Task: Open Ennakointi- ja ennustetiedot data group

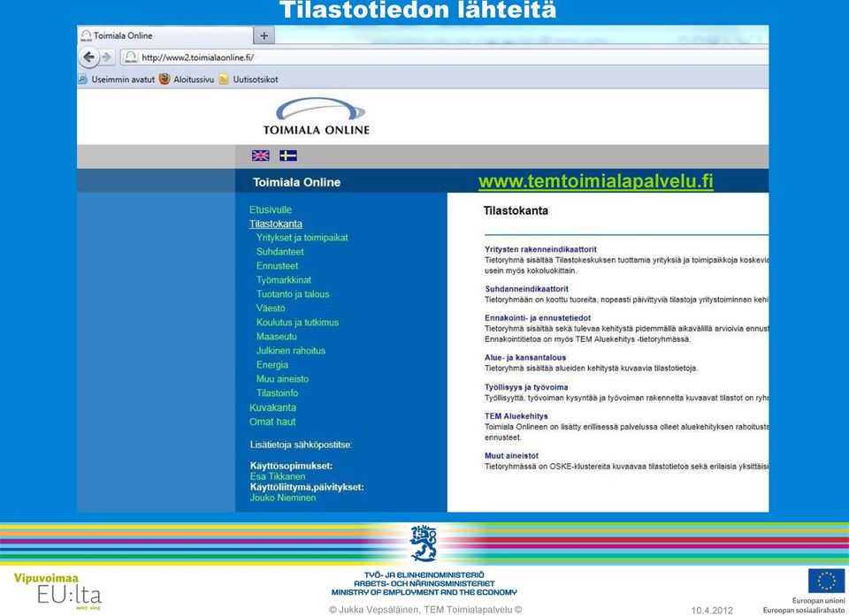Action: 538,318
